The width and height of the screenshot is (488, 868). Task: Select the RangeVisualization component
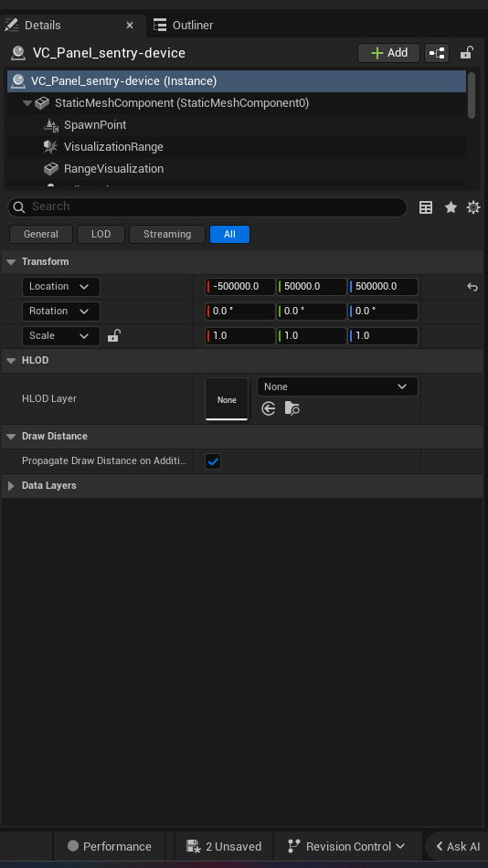tap(113, 169)
